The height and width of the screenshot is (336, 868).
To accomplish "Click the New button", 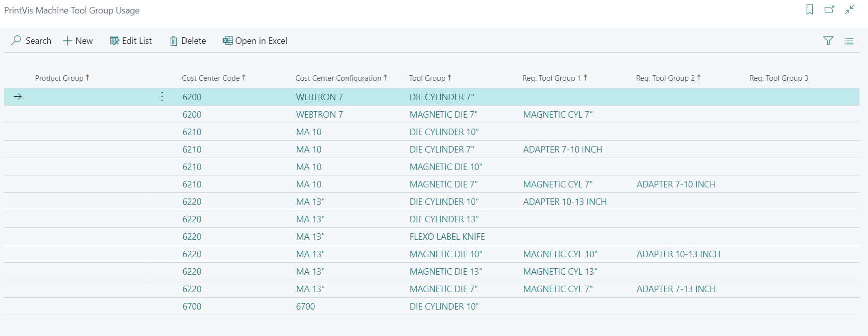I will (x=78, y=41).
